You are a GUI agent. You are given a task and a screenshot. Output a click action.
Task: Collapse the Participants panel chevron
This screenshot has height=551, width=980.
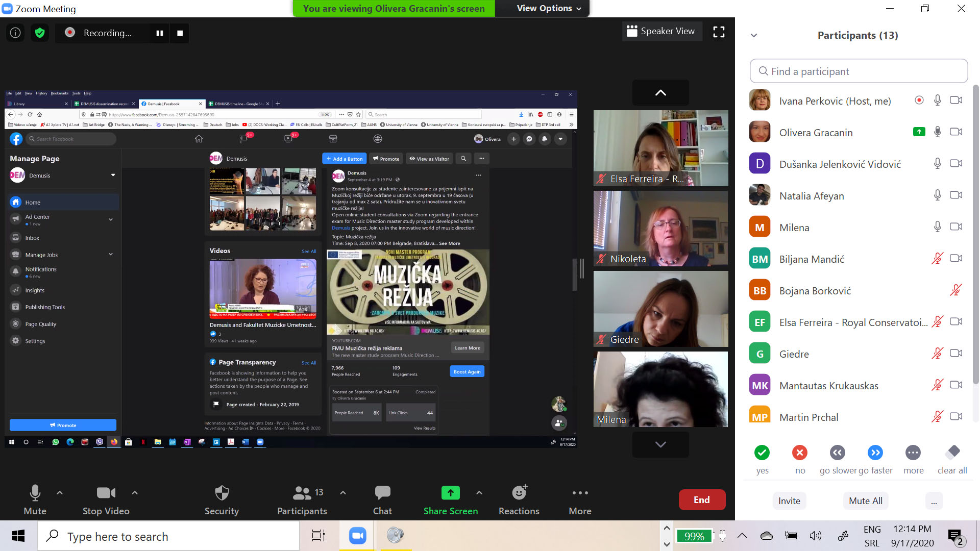(754, 36)
